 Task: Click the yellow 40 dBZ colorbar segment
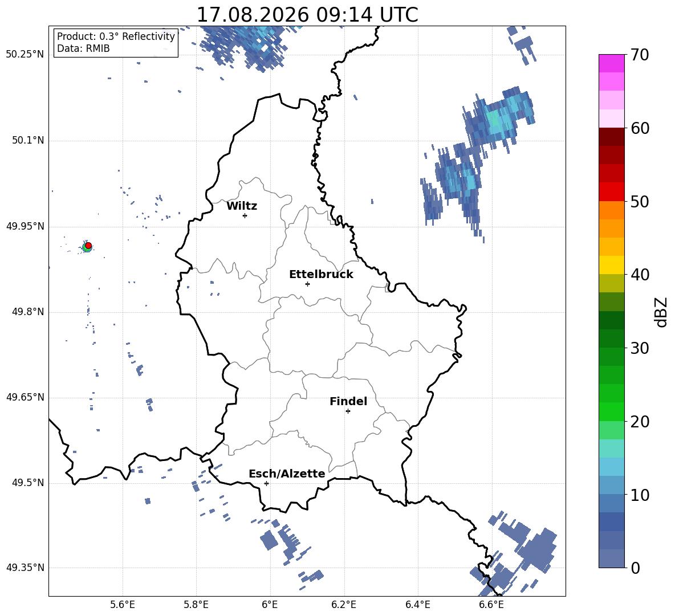pyautogui.click(x=611, y=265)
